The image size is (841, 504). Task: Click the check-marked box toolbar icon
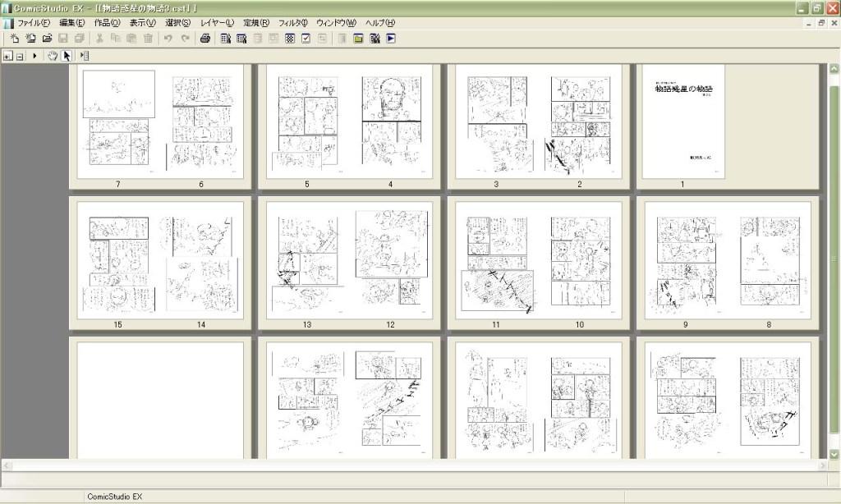[x=306, y=38]
